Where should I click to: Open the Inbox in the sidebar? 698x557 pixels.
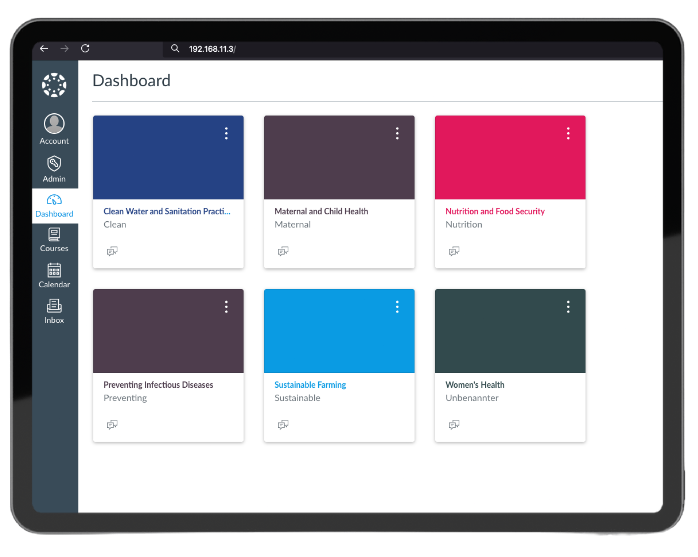click(x=54, y=311)
